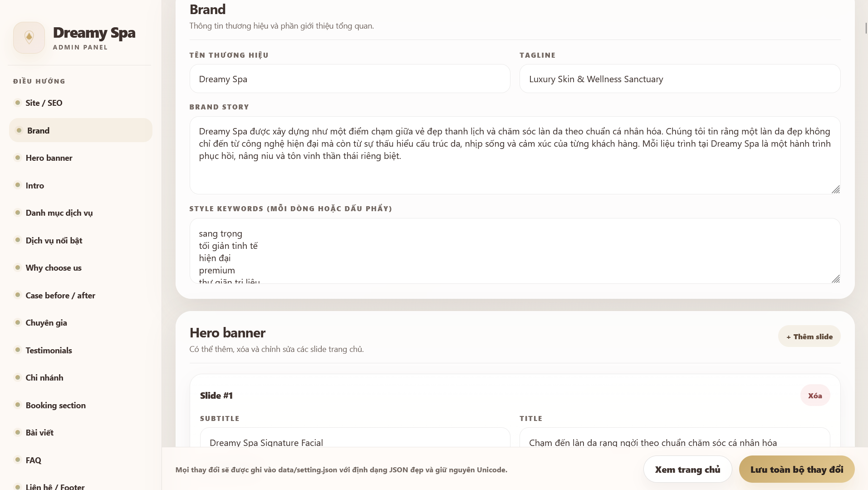Screen dimensions: 868x490
Task: Navigate to Danh mục dịch vụ
Action: click(59, 213)
